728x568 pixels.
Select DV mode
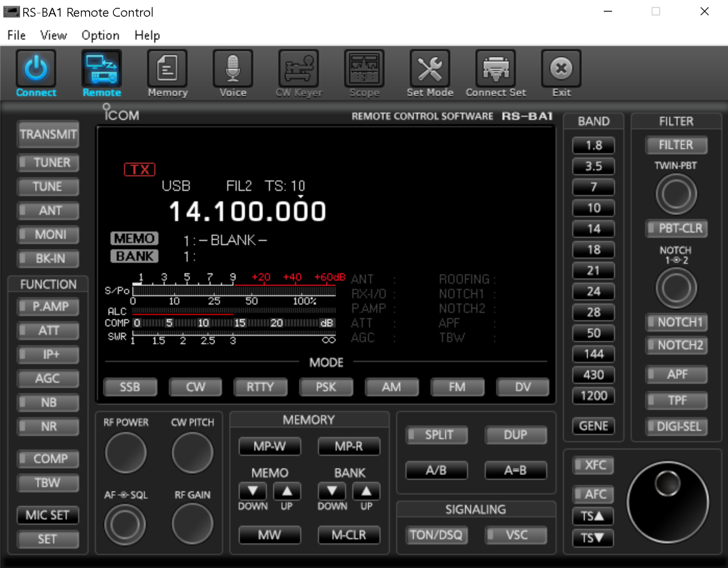click(x=523, y=387)
